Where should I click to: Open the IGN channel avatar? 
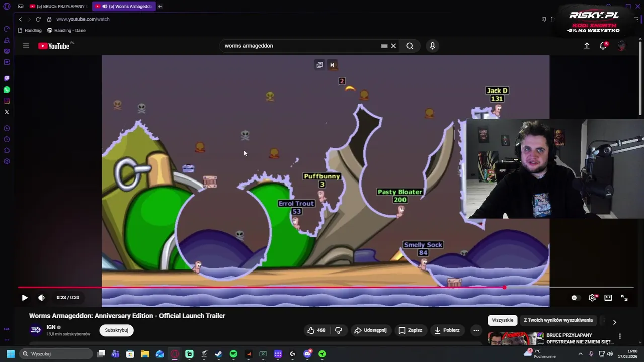[36, 330]
